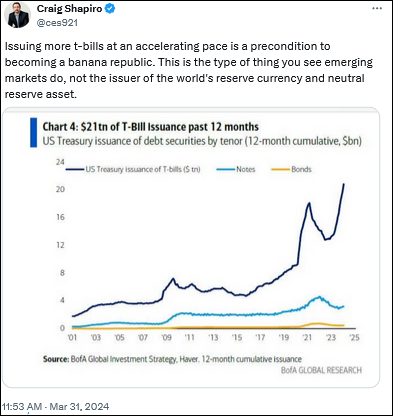
Task: Click the blue bar beside chart title
Action: click(x=33, y=133)
